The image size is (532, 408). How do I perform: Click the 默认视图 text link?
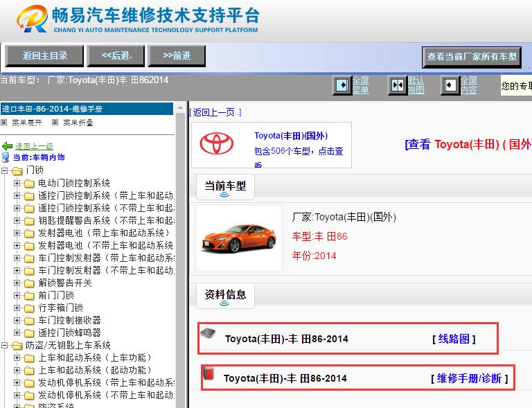tap(416, 85)
